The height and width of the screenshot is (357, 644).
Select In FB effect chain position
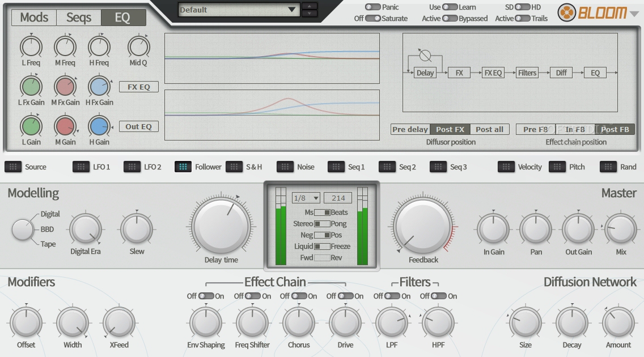tap(575, 129)
